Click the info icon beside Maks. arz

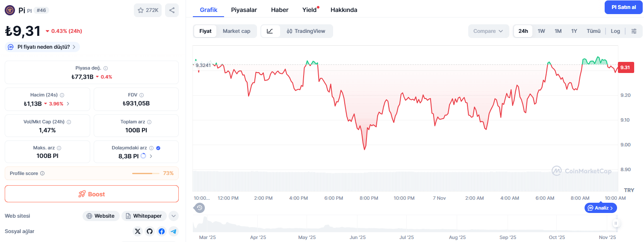[59, 148]
